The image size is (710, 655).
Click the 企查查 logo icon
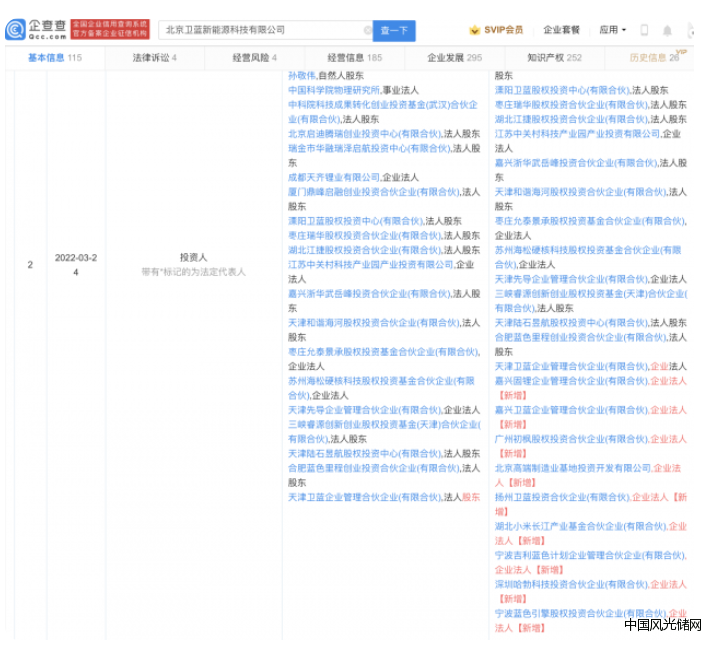pyautogui.click(x=15, y=30)
